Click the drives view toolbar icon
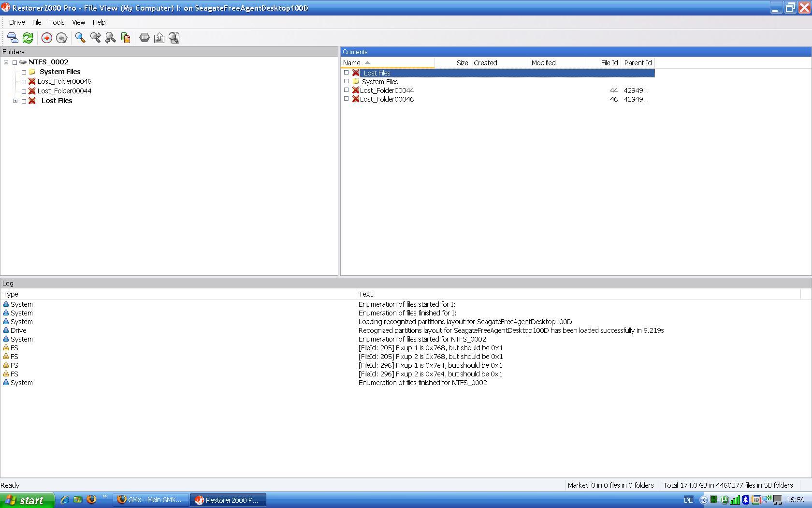Image resolution: width=812 pixels, height=508 pixels. tap(13, 38)
